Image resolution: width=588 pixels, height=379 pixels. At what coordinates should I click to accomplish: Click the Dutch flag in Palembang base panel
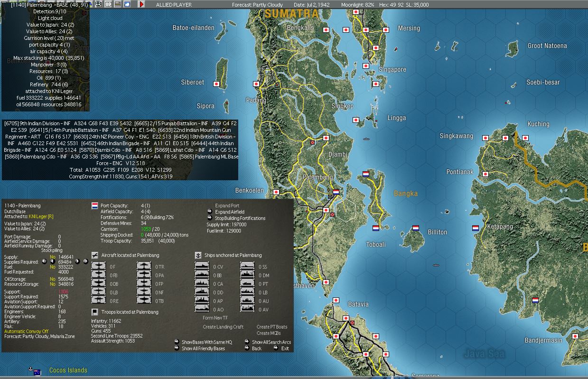pyautogui.click(x=94, y=206)
